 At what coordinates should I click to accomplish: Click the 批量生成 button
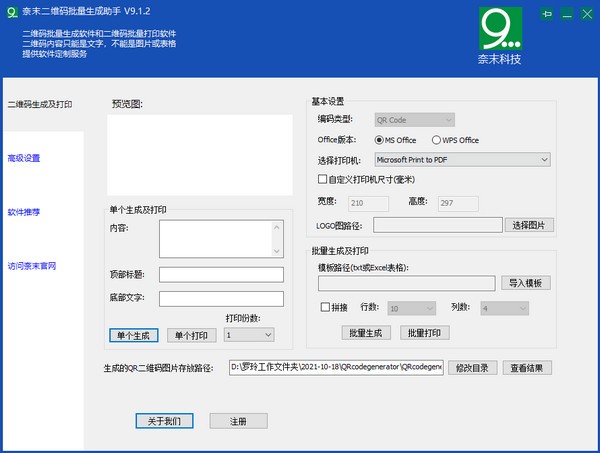[366, 333]
